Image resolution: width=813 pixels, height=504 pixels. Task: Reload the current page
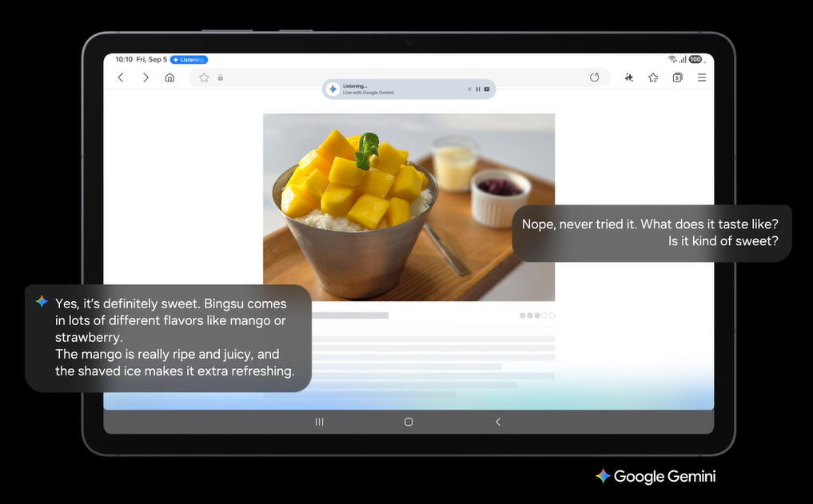594,77
